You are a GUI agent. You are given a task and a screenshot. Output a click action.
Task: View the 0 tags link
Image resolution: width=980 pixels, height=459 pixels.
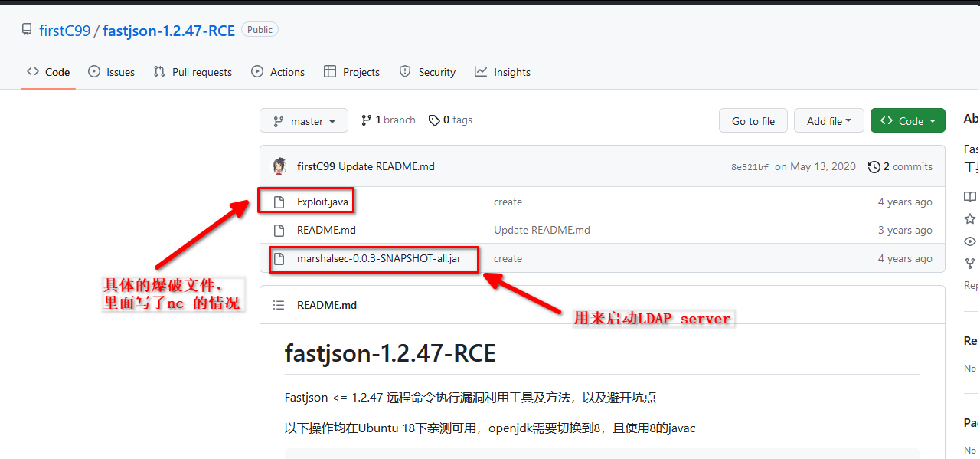[450, 120]
